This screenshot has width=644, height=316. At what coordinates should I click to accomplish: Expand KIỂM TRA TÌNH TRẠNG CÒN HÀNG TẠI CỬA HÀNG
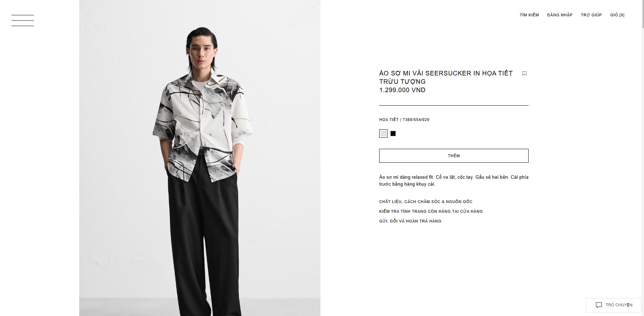(x=431, y=211)
